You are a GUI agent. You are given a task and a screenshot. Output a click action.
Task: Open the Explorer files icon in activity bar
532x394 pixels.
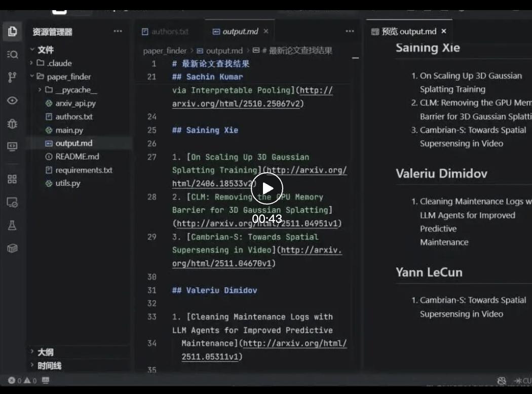[x=12, y=31]
